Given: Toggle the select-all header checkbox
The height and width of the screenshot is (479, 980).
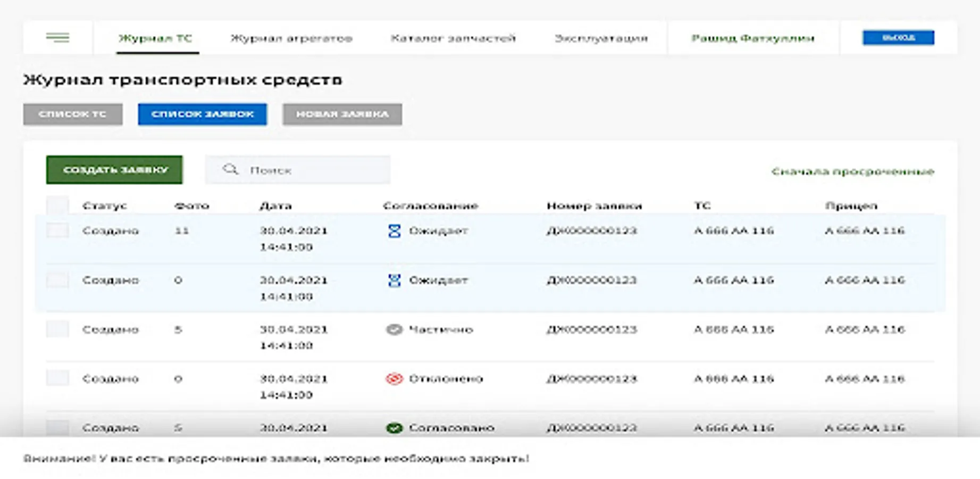Looking at the screenshot, I should [x=57, y=205].
